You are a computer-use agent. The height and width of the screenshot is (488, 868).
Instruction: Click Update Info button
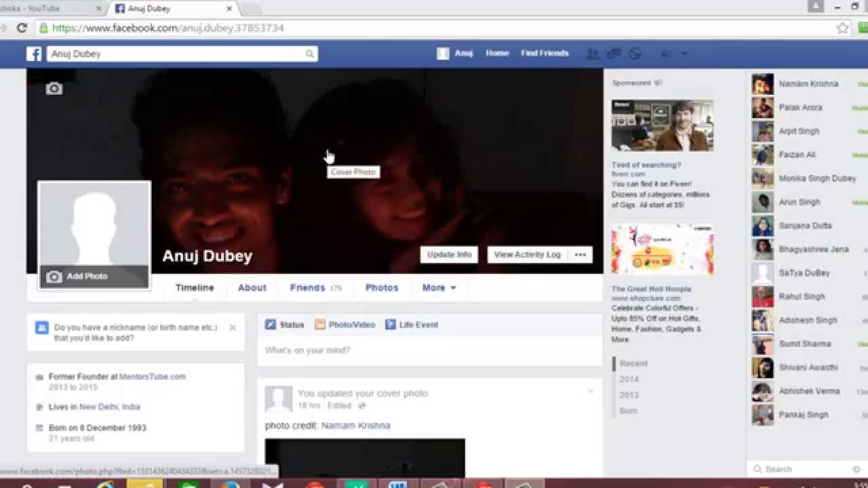tap(449, 255)
